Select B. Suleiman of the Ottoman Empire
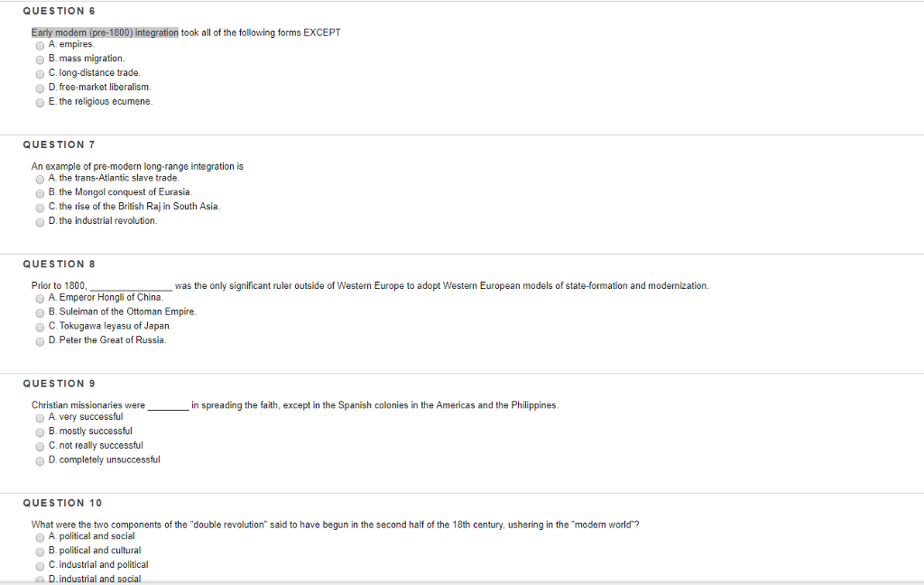 click(40, 313)
